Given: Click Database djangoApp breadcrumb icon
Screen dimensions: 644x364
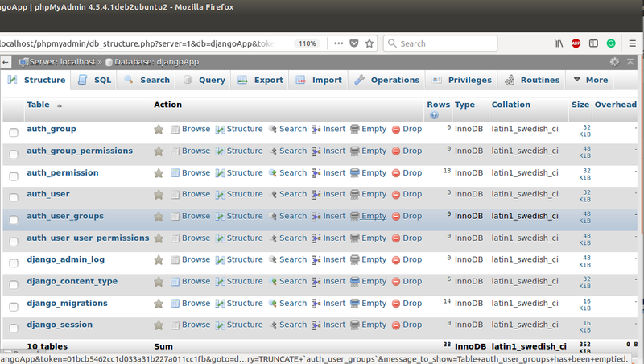Looking at the screenshot, I should [109, 63].
